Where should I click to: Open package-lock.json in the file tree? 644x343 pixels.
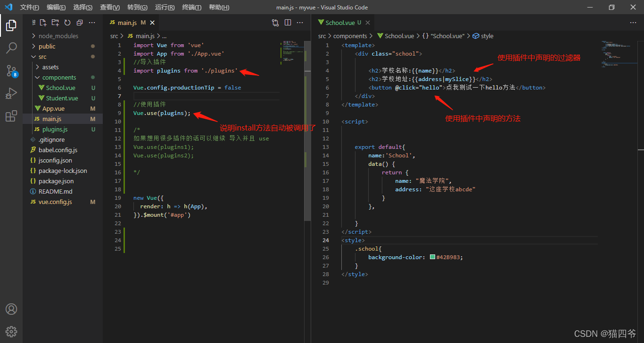pyautogui.click(x=63, y=171)
